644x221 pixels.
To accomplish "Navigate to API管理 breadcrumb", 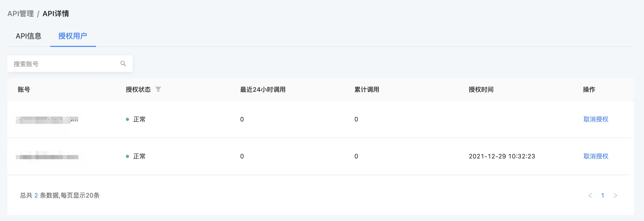I will 21,14.
